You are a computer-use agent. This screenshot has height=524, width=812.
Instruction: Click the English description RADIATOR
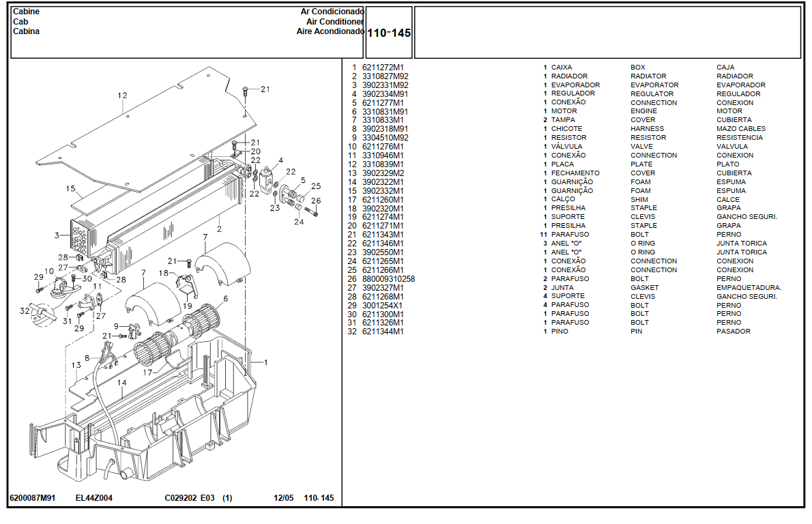(x=648, y=76)
